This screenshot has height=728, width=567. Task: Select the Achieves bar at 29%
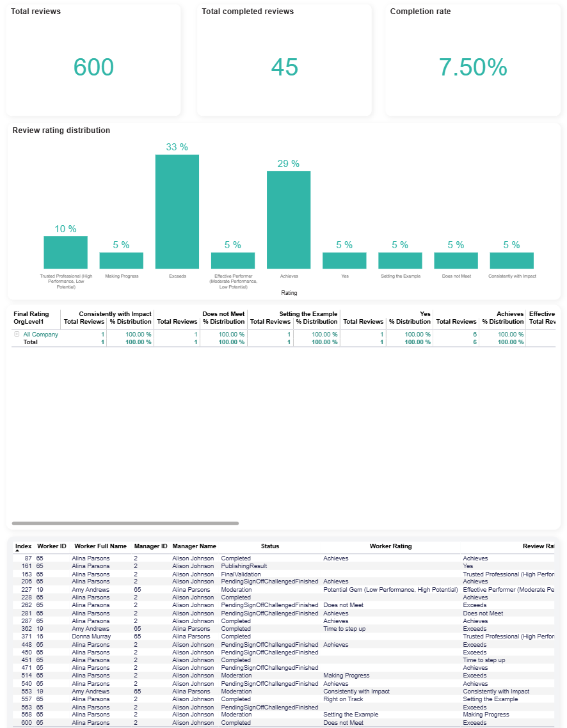tap(288, 219)
